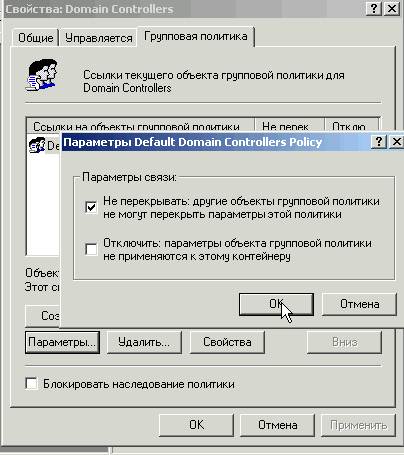Enable the Отключить checkbox

point(91,249)
